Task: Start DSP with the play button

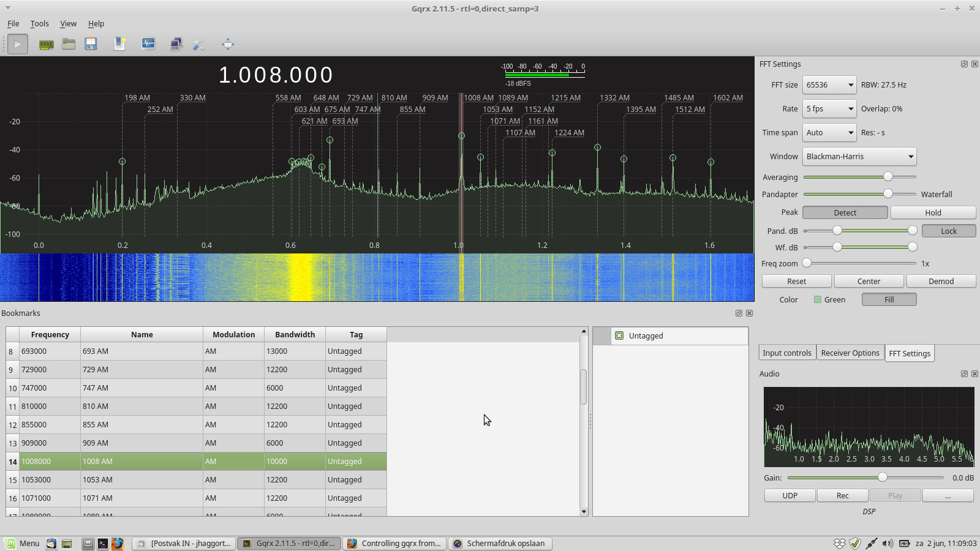Action: 18,44
